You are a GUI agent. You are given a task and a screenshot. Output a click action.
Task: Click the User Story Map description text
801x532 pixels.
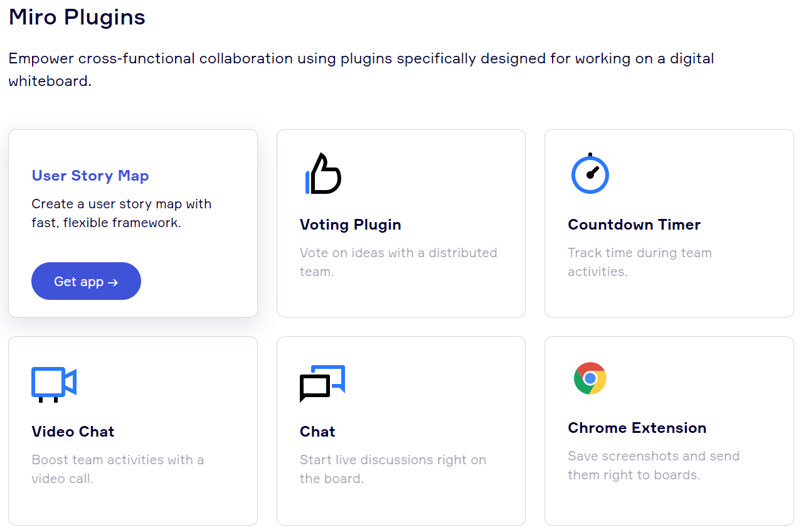pos(121,213)
